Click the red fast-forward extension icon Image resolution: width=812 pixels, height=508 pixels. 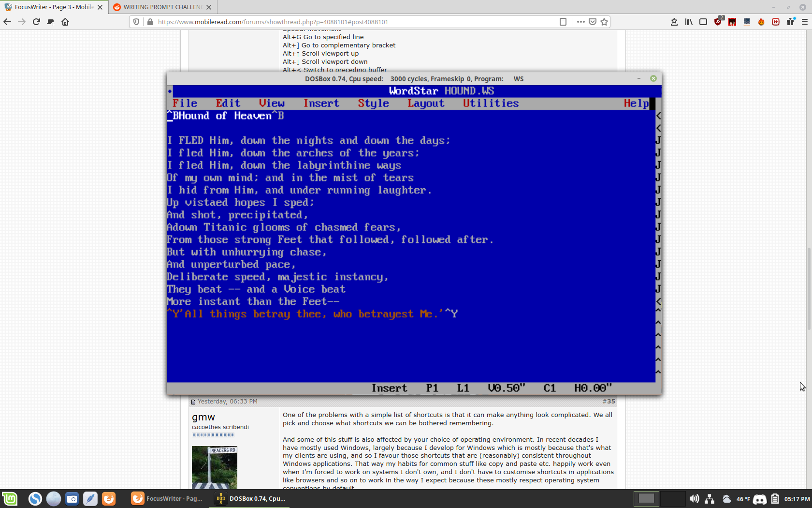(776, 22)
